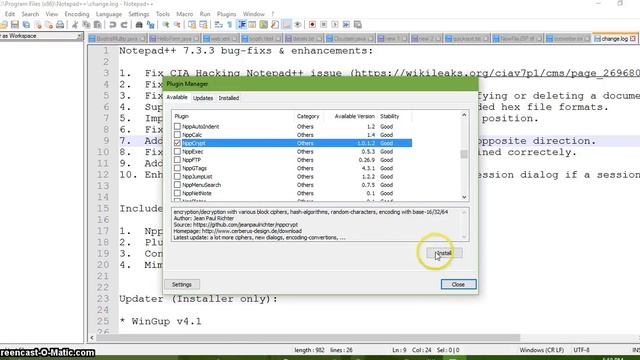
Task: Check the NppAutoIndent plugin checkbox
Action: [177, 127]
